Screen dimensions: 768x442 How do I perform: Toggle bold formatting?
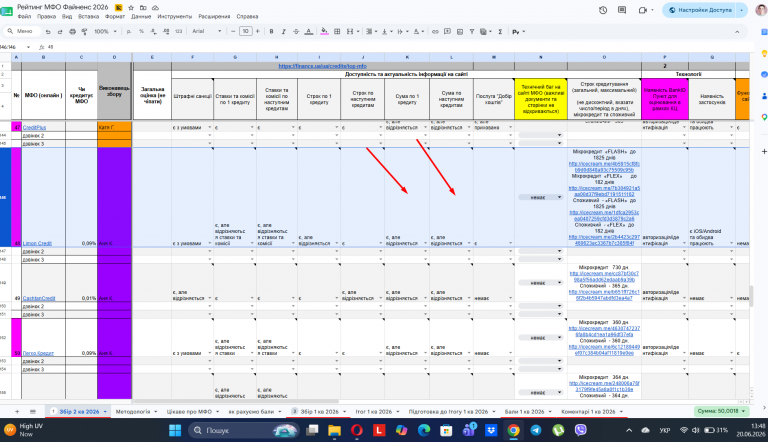click(271, 31)
